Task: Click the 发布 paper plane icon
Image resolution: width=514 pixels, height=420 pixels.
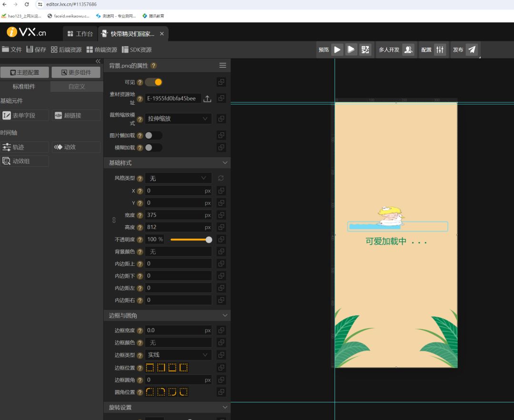Action: (x=471, y=50)
